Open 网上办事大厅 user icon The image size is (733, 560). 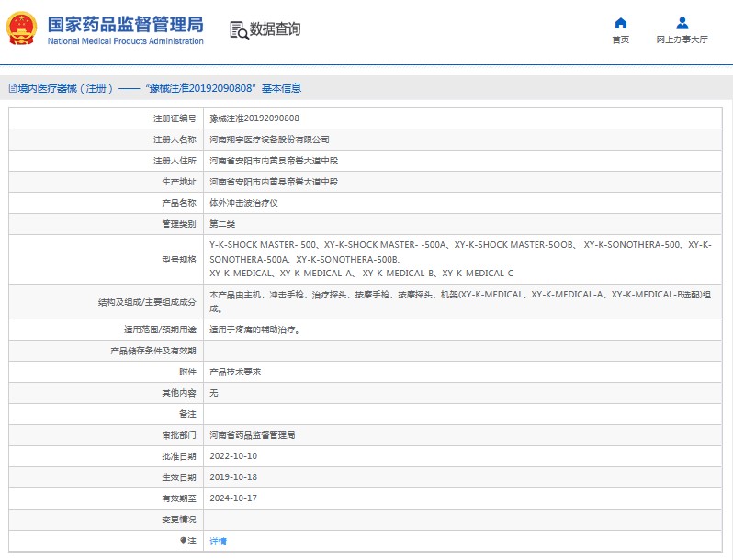[x=682, y=23]
